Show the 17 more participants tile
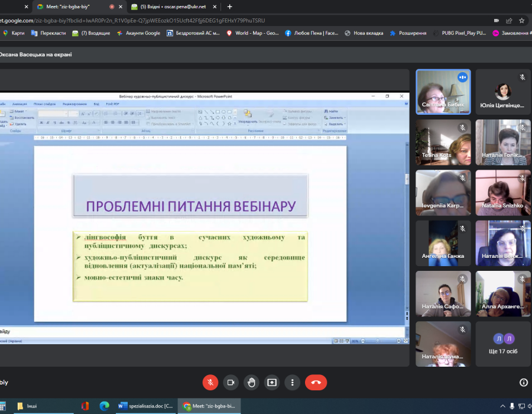 click(503, 344)
